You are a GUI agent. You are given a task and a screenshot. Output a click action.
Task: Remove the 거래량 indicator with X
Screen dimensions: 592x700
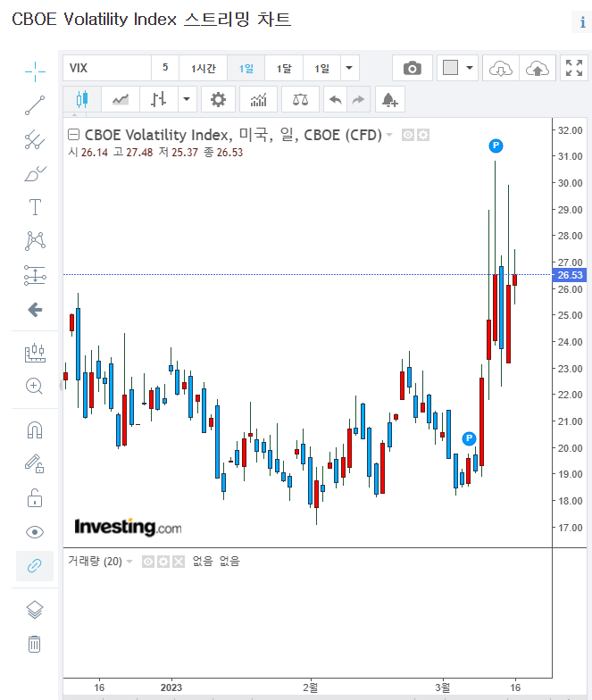pos(179,562)
